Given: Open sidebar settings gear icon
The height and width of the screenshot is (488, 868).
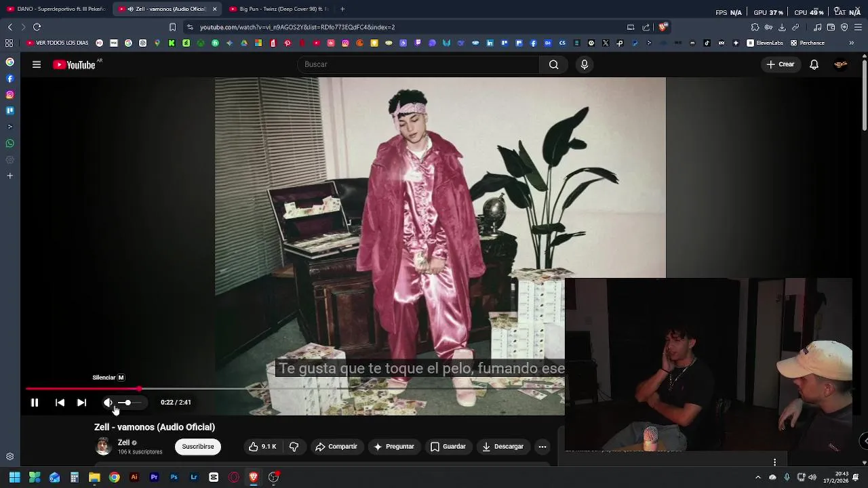Looking at the screenshot, I should (x=9, y=457).
